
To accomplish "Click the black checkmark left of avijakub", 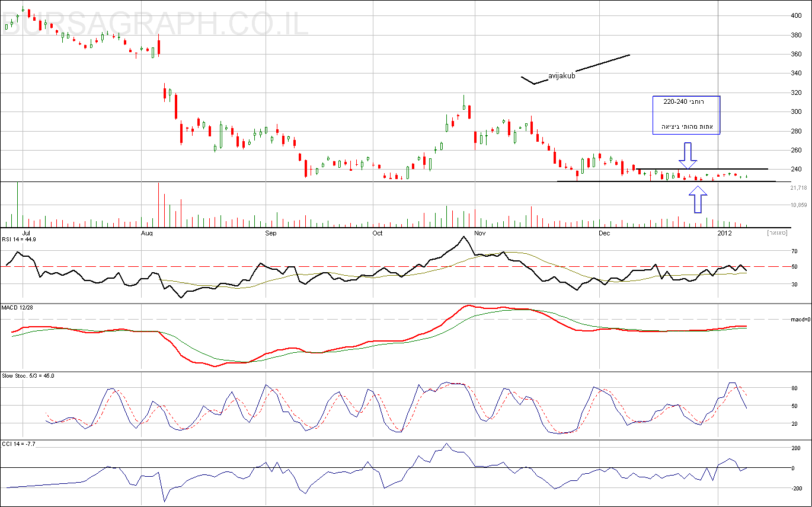I will [533, 80].
